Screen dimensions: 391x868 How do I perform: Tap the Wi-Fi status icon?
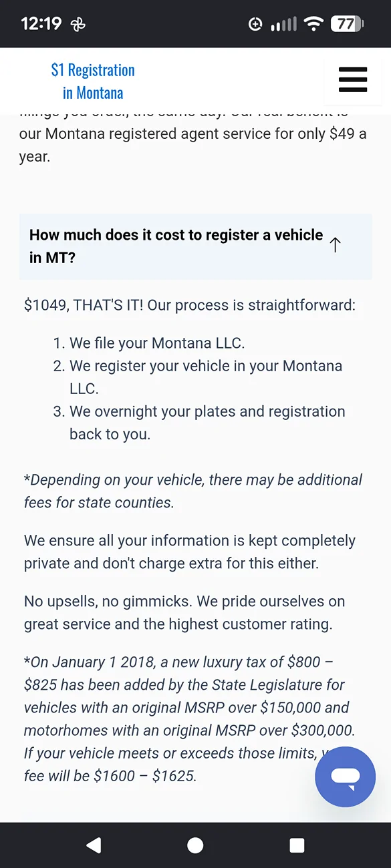313,24
